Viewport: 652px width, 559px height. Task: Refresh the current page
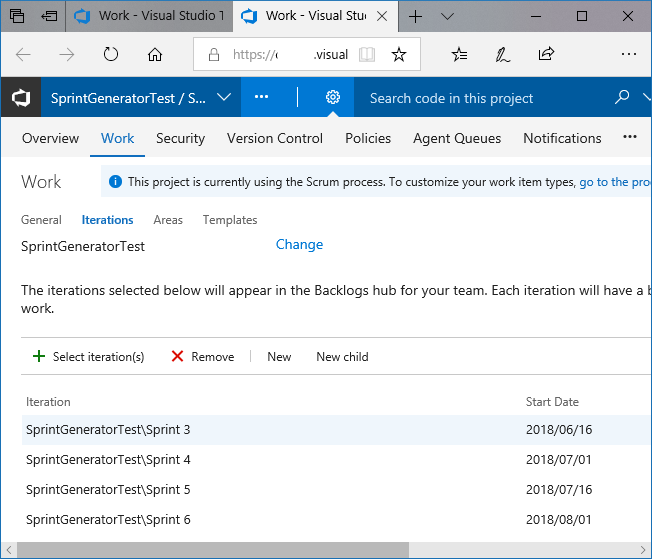111,54
